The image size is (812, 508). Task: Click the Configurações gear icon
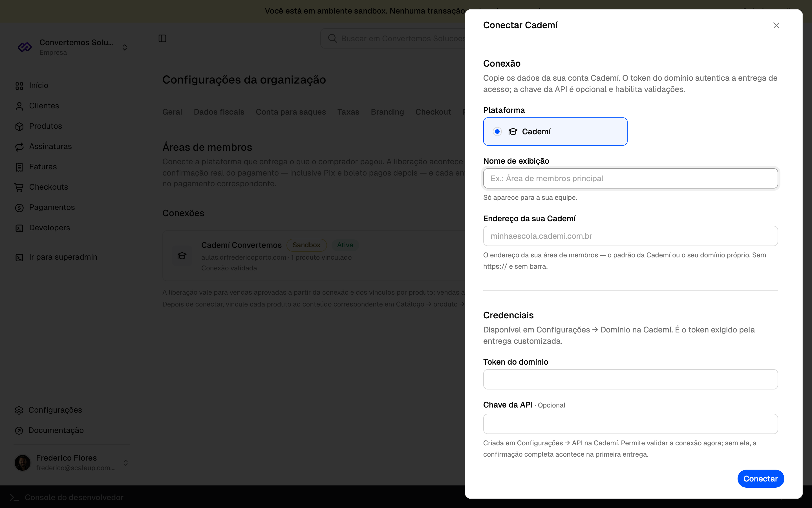[x=19, y=410]
